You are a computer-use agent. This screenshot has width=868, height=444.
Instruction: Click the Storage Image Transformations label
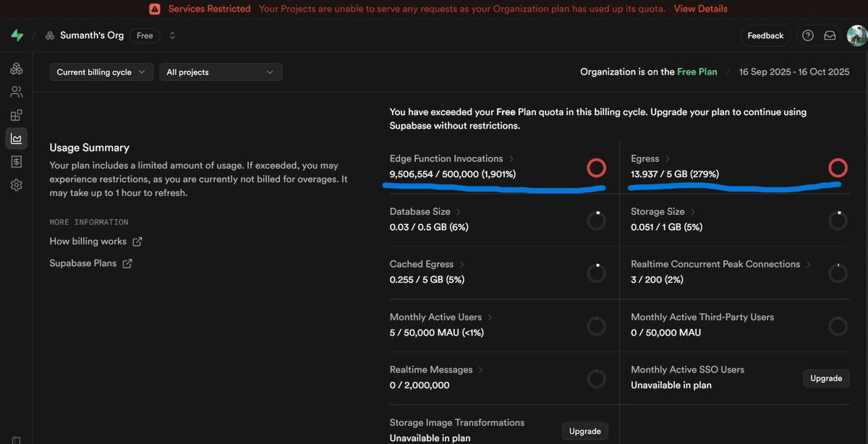(457, 422)
